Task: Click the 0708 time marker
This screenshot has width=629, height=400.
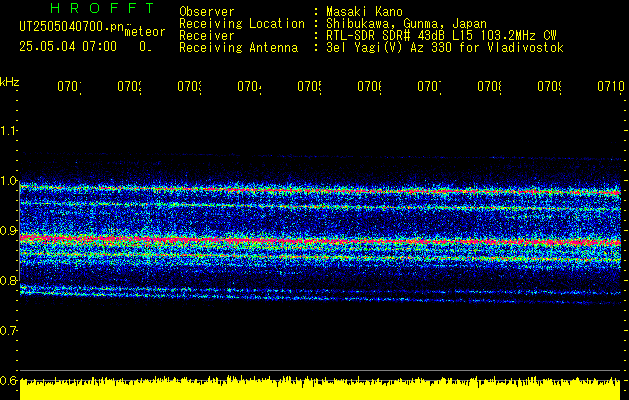Action: (489, 86)
